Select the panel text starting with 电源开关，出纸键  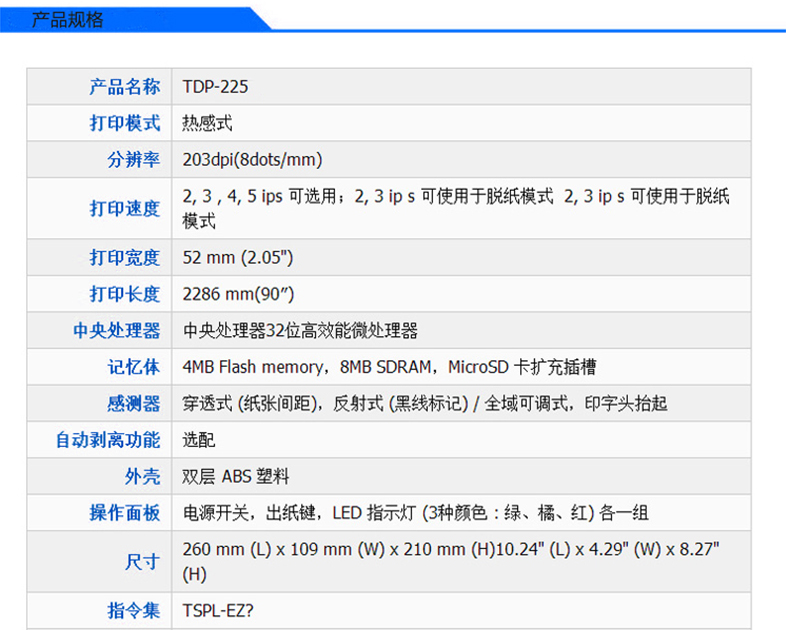click(416, 513)
